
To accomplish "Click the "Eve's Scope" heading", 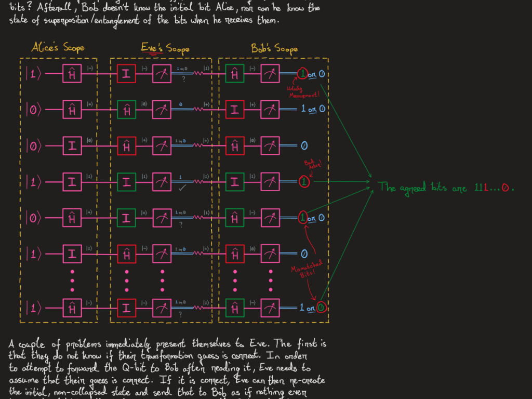I will click(x=165, y=49).
